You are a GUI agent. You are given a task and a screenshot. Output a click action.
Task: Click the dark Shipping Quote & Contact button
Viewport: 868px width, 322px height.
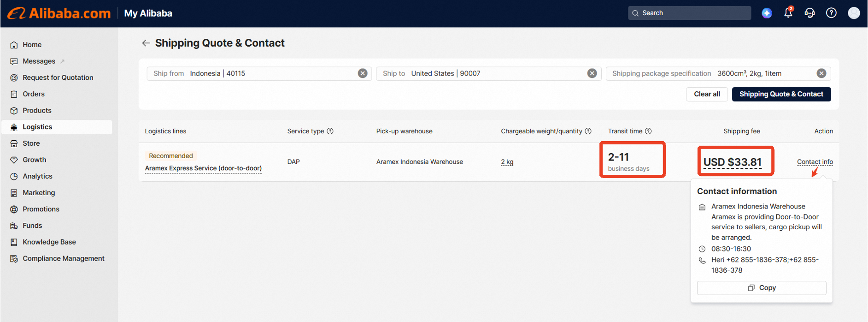click(781, 94)
